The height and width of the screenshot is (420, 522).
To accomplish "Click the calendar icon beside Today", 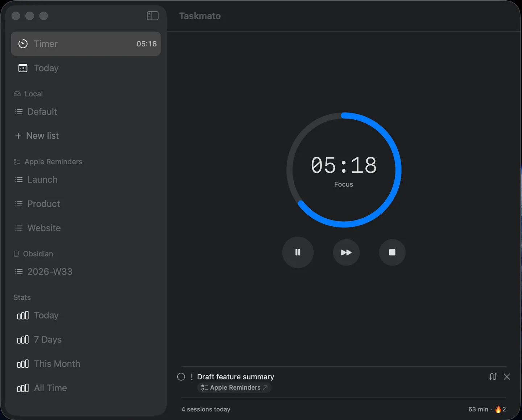I will (23, 68).
